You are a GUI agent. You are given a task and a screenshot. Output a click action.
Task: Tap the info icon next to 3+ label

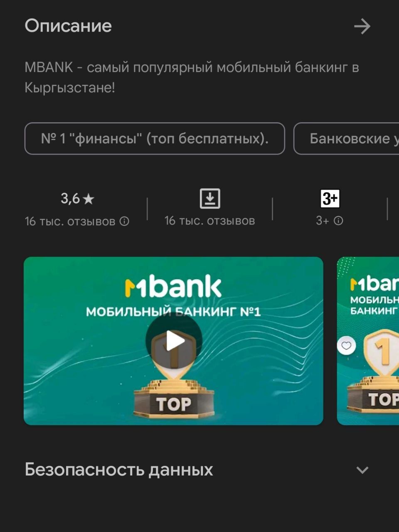click(x=339, y=221)
